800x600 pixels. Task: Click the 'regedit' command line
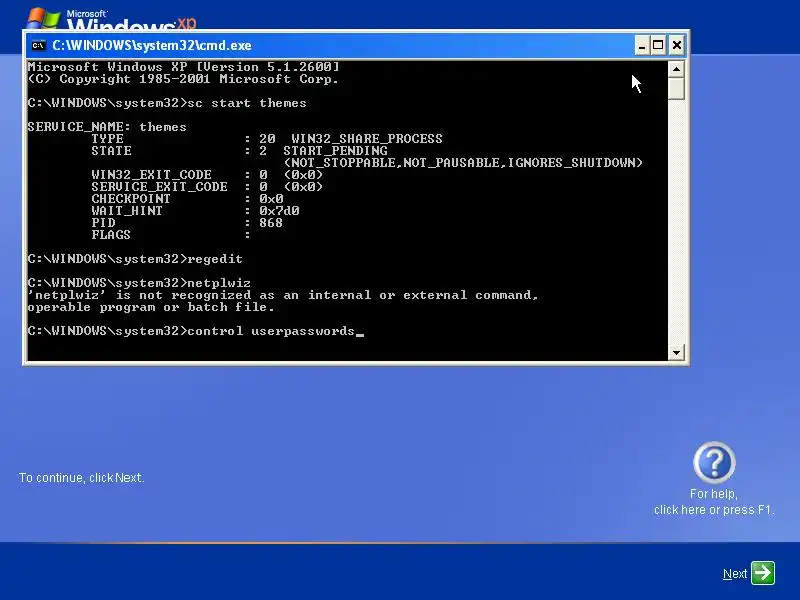pyautogui.click(x=135, y=259)
